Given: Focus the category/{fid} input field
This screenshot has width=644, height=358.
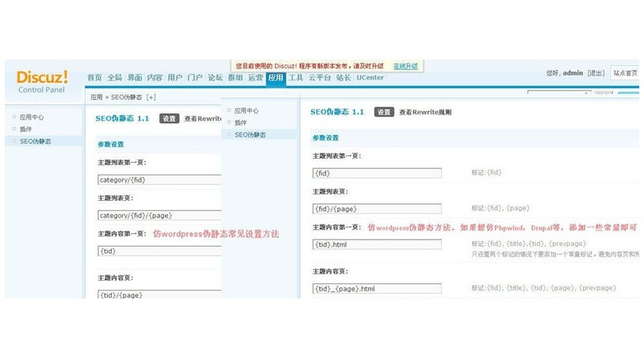Looking at the screenshot, I should click(x=159, y=179).
